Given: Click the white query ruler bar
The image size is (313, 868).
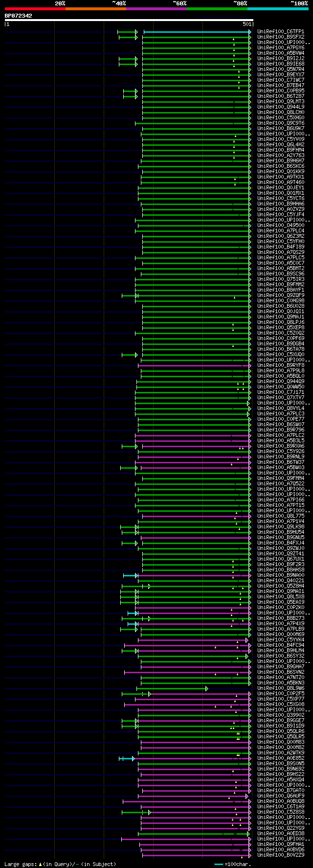Looking at the screenshot, I should click(x=129, y=20).
